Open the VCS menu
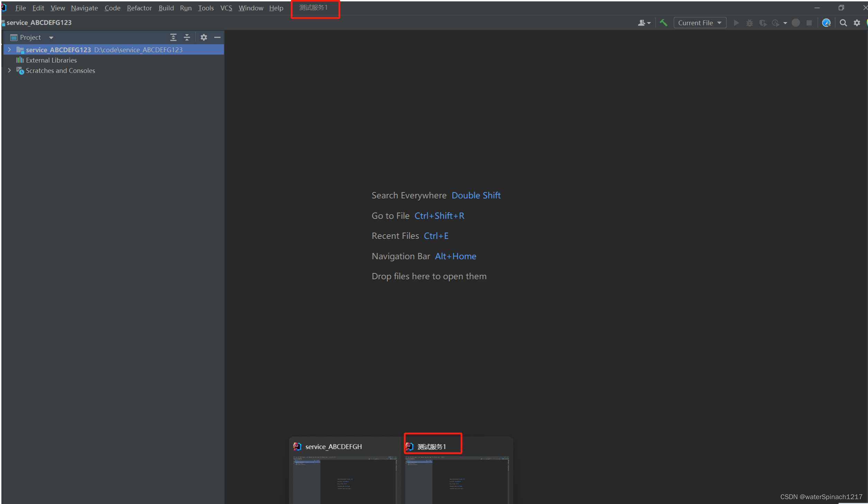 (226, 8)
